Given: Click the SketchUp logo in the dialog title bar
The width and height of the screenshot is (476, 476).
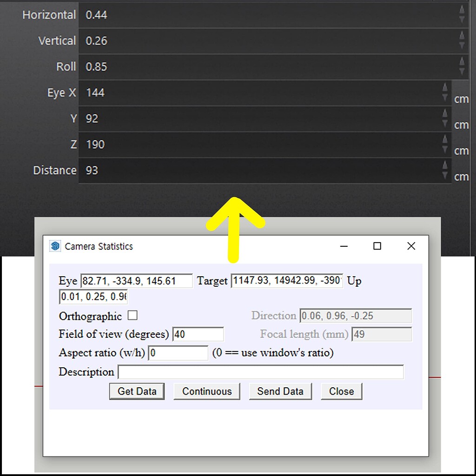Looking at the screenshot, I should point(55,246).
